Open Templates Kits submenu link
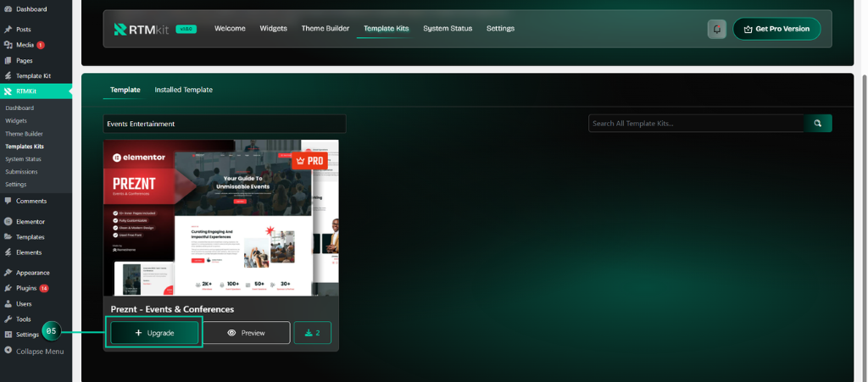 click(x=25, y=147)
